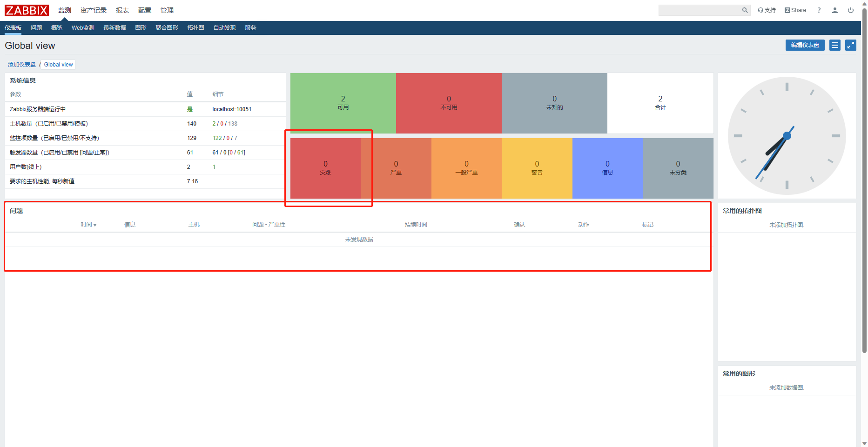The width and height of the screenshot is (868, 447).
Task: Select the 拓扑图 submenu tab
Action: pos(195,28)
